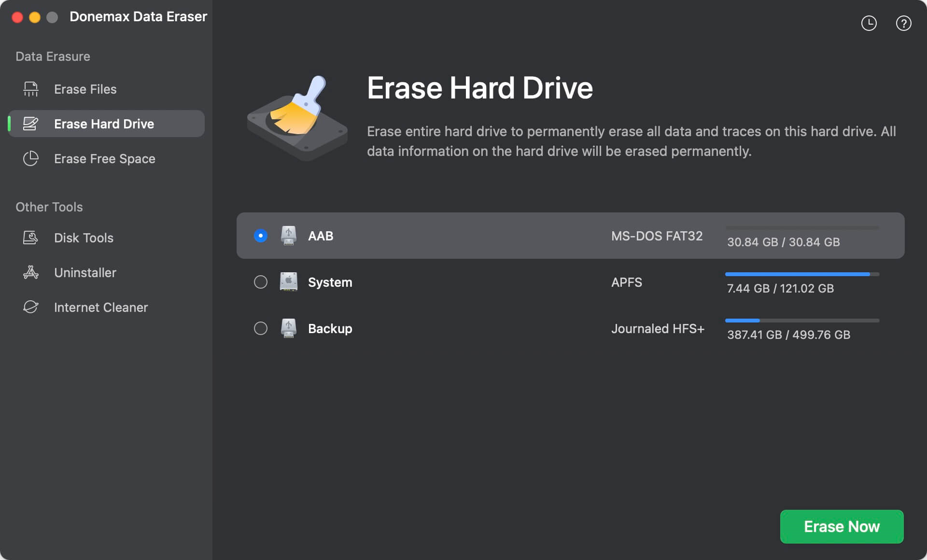The width and height of the screenshot is (927, 560).
Task: Click the Erase Files shredder icon
Action: click(31, 89)
